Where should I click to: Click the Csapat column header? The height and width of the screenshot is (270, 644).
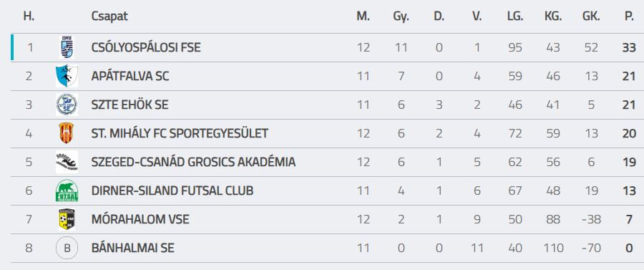click(x=109, y=17)
